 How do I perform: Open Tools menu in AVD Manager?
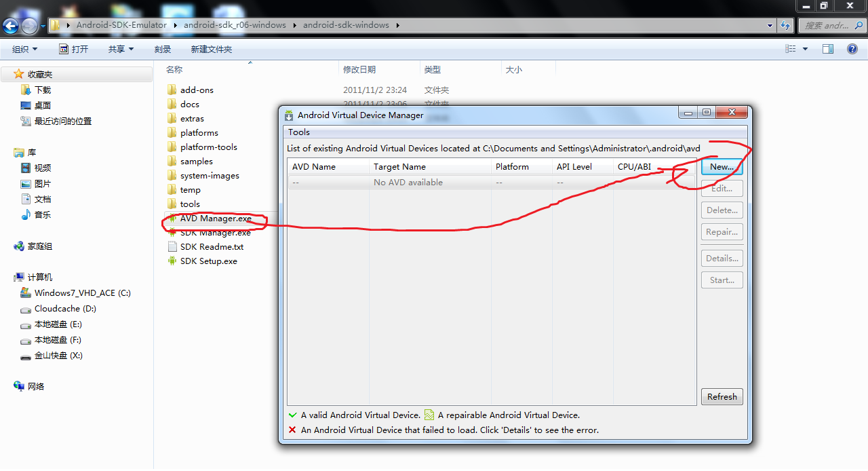click(299, 132)
